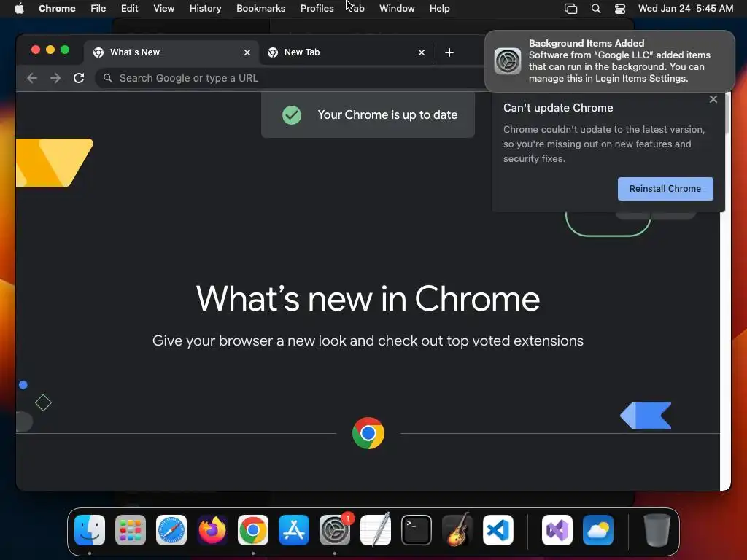This screenshot has height=560, width=747.
Task: Open Safari from the Dock
Action: pos(171,530)
